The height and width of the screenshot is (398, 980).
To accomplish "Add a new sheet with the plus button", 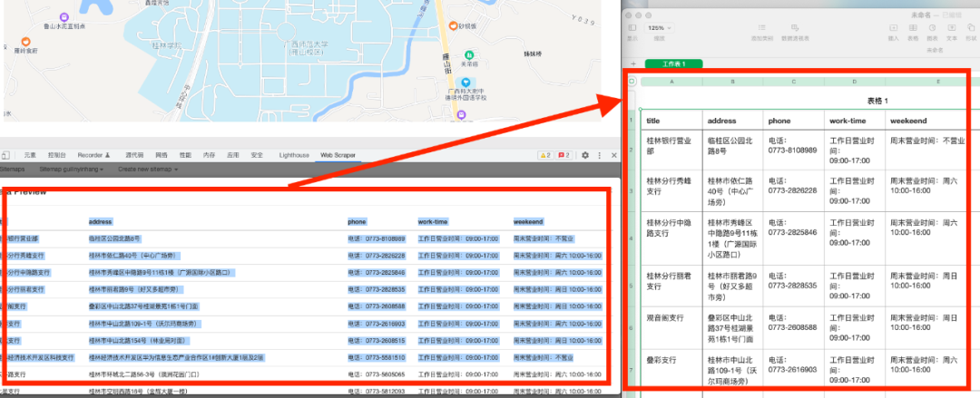I will [633, 63].
